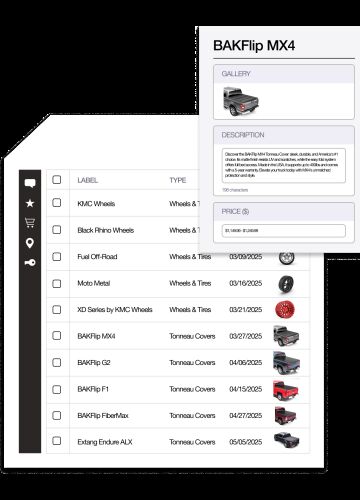Viewport: 360px width, 500px height.
Task: Click the date 04/06/2025 cell
Action: click(x=246, y=363)
